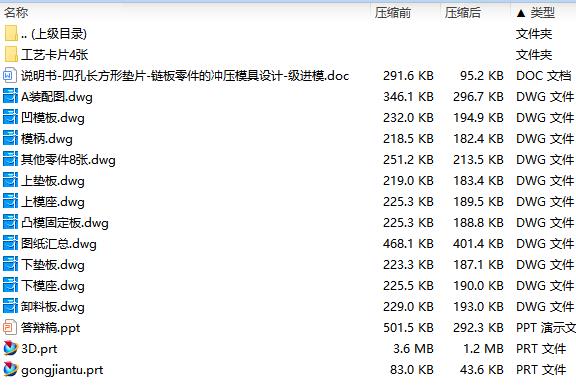Viewport: 576px width, 386px height.
Task: Select the 工艺卡片4张 folder name
Action: pyautogui.click(x=54, y=55)
